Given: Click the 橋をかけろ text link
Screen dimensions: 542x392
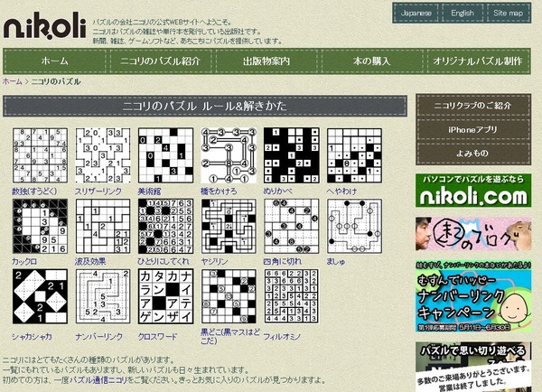Looking at the screenshot, I should [219, 191].
